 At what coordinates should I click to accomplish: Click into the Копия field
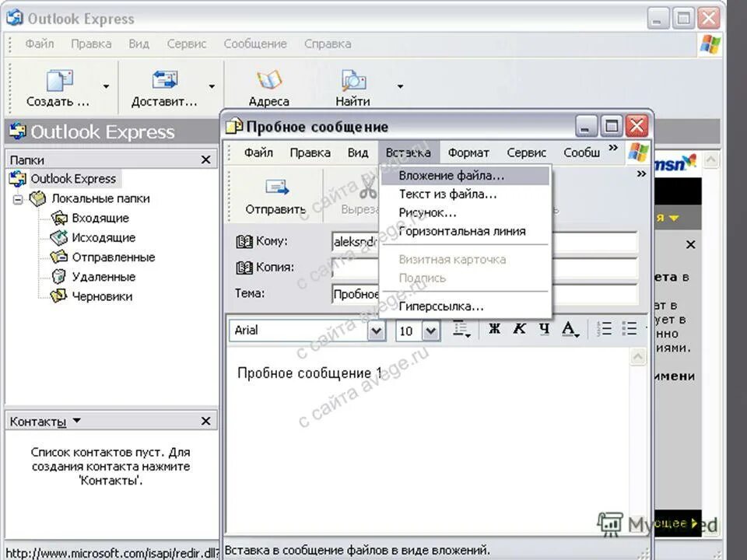[x=485, y=268]
